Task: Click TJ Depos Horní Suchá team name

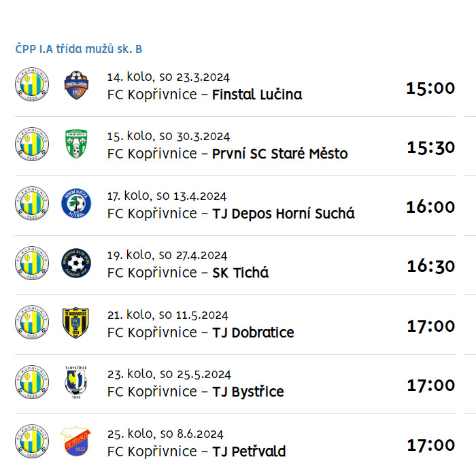Action: (x=284, y=214)
